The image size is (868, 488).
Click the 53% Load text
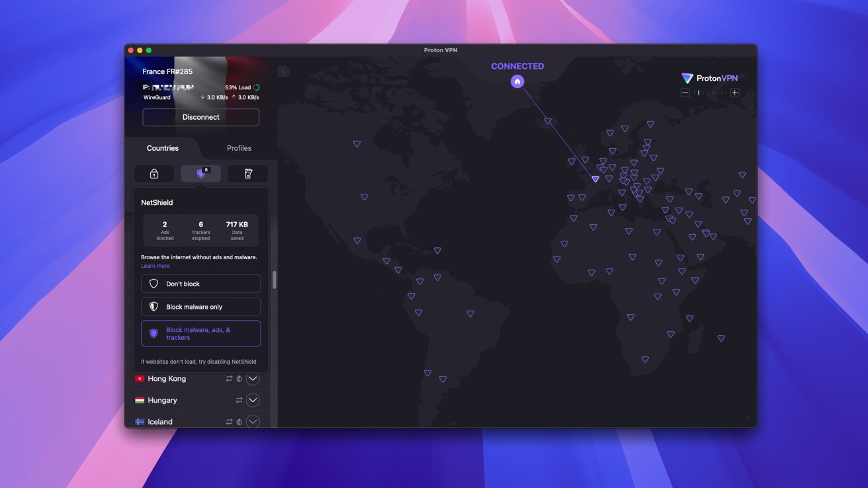[238, 87]
